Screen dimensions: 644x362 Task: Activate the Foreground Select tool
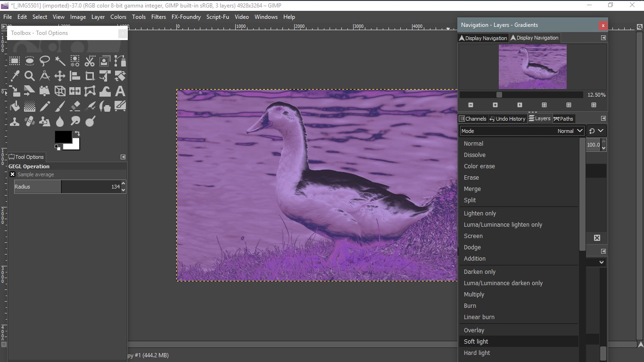105,61
